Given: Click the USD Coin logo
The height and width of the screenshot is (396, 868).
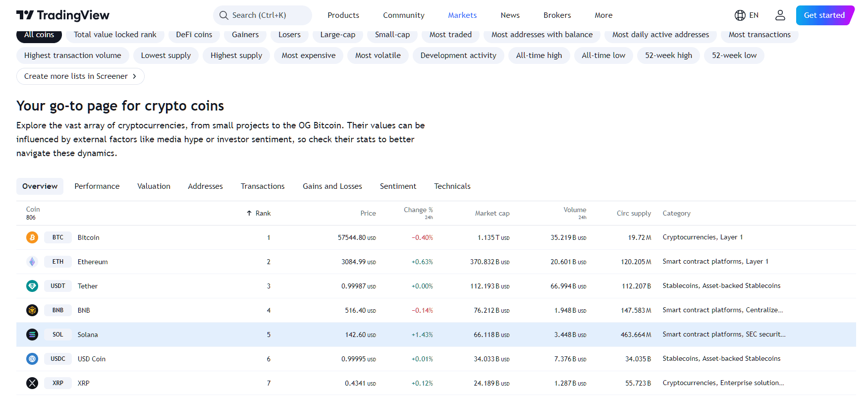Looking at the screenshot, I should 32,359.
